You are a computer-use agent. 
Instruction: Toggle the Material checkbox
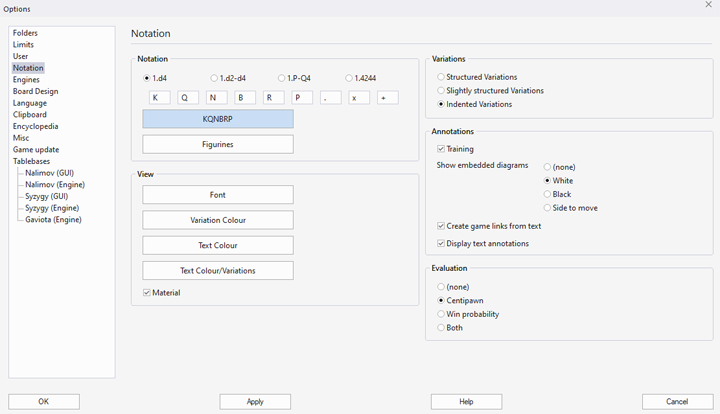coord(147,293)
